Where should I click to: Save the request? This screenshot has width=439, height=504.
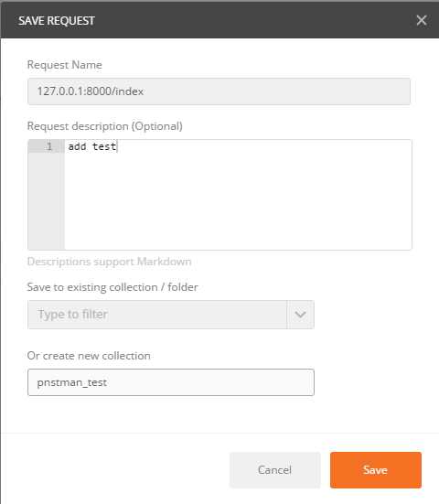[375, 470]
